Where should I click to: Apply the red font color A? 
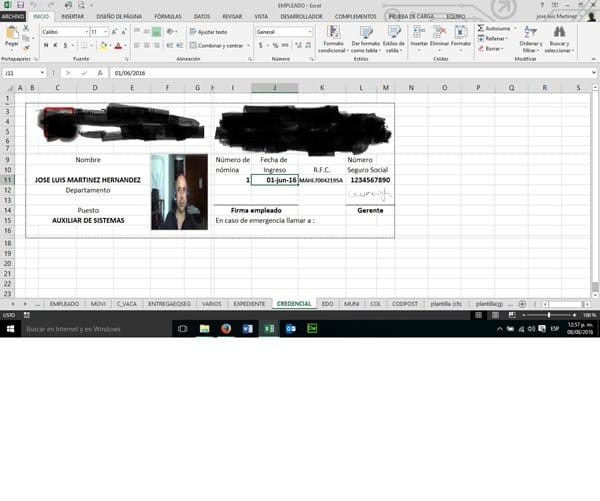pos(118,46)
